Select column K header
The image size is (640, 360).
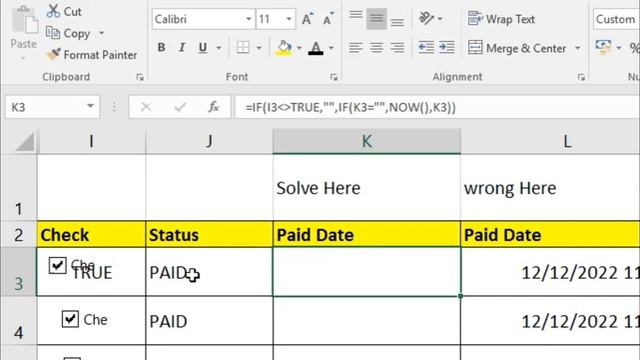point(367,141)
